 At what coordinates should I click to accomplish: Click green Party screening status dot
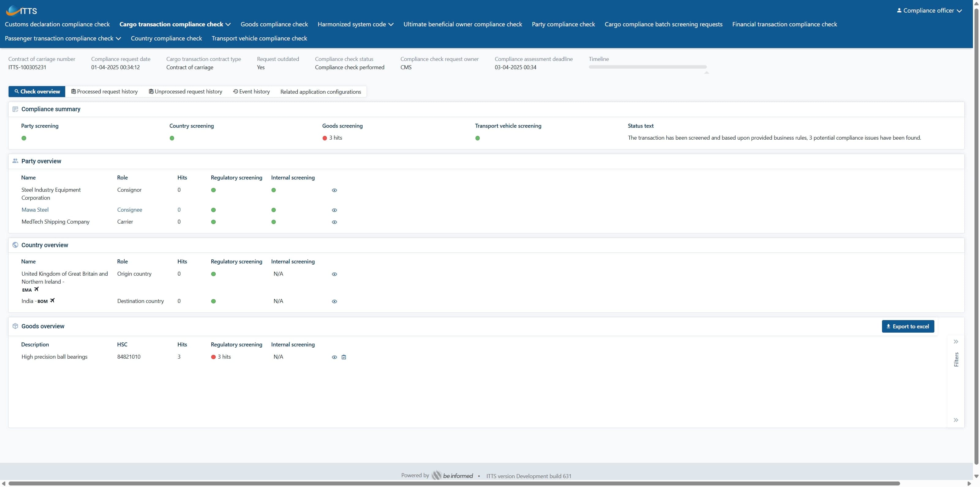coord(24,138)
